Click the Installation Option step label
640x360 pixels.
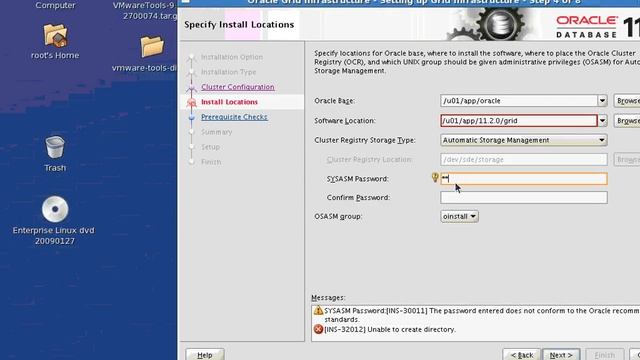click(x=232, y=57)
